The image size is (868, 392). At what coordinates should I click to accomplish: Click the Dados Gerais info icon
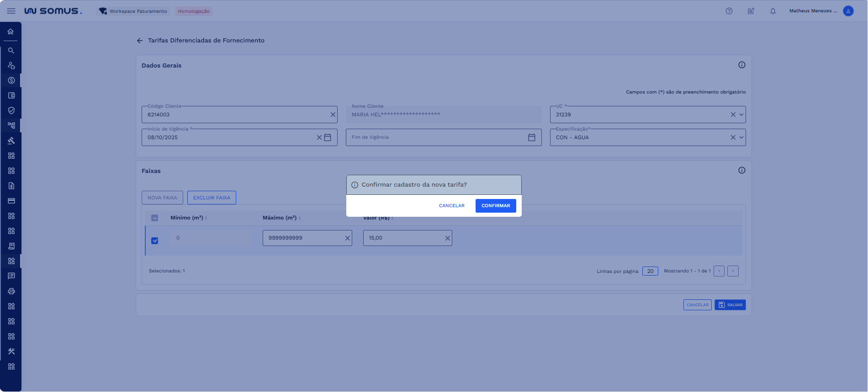[741, 65]
